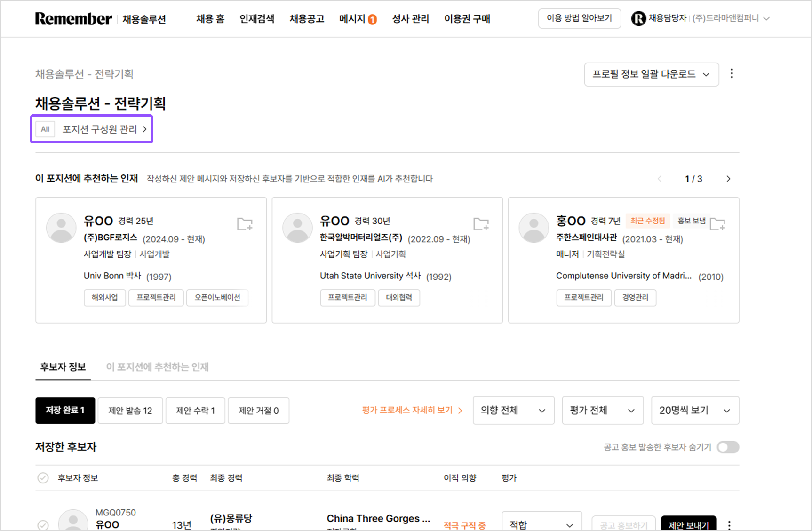Expand 프로필 정보 일괄 다운로드 dropdown
The height and width of the screenshot is (531, 812).
[x=651, y=74]
